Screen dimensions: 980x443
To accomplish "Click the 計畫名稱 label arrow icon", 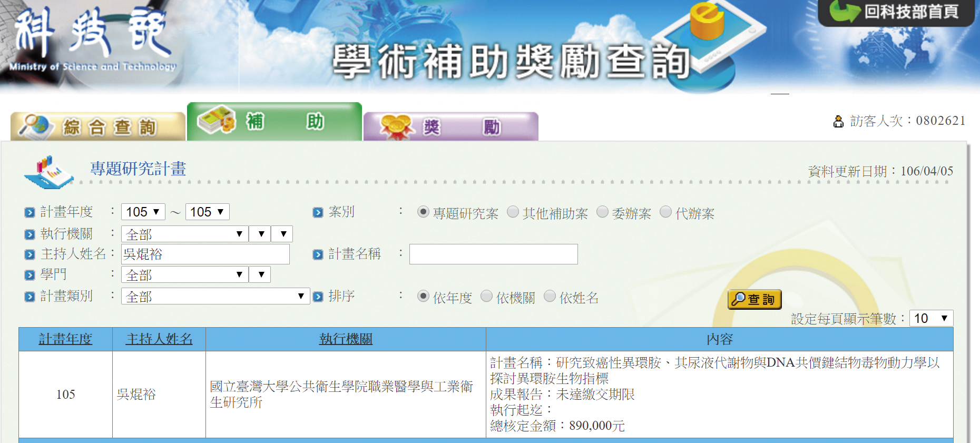I will click(x=318, y=255).
